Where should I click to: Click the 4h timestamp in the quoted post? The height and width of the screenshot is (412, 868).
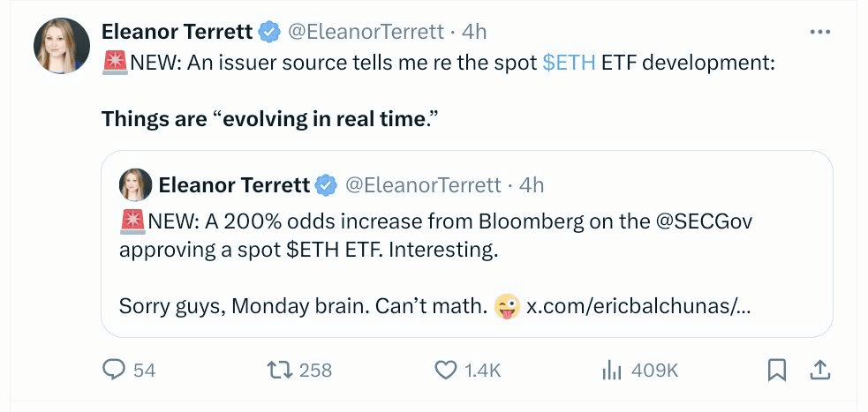(532, 185)
